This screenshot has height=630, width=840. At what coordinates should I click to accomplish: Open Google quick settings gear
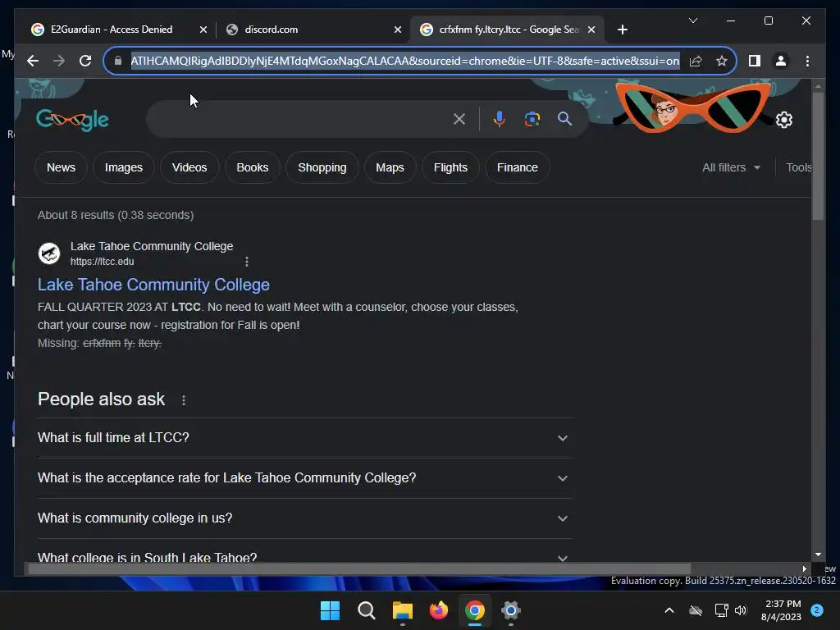point(783,120)
